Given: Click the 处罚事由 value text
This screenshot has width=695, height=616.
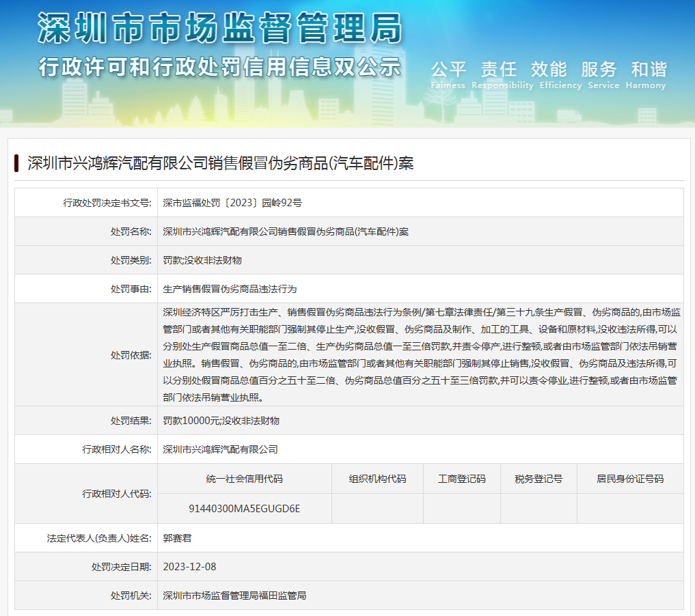Looking at the screenshot, I should click(x=230, y=289).
